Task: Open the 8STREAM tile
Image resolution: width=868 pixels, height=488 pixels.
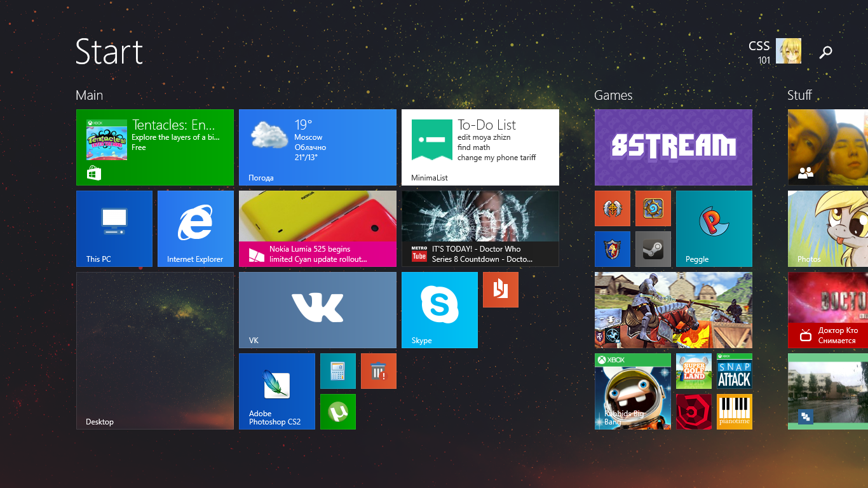Action: 674,147
